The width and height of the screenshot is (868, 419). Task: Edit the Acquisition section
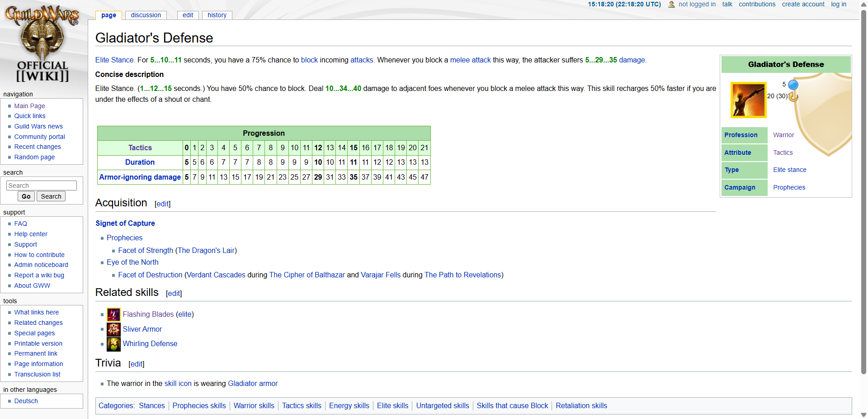point(163,204)
